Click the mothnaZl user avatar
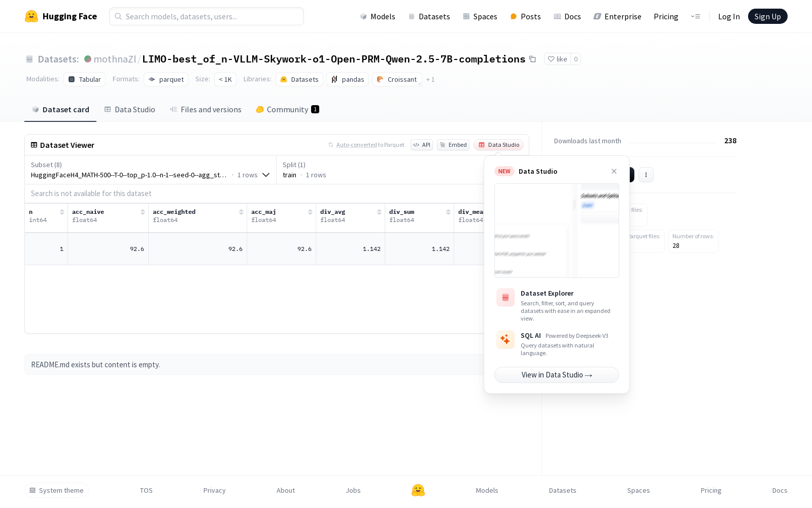 [88, 59]
